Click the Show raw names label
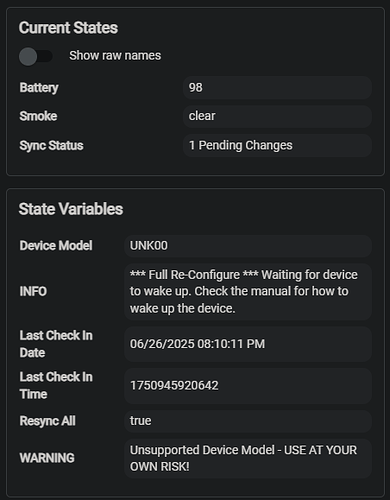Viewport: 390px width, 500px height. point(115,56)
